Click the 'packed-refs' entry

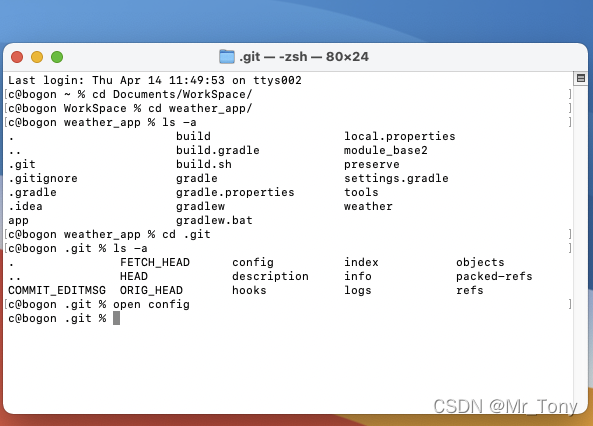pos(494,276)
